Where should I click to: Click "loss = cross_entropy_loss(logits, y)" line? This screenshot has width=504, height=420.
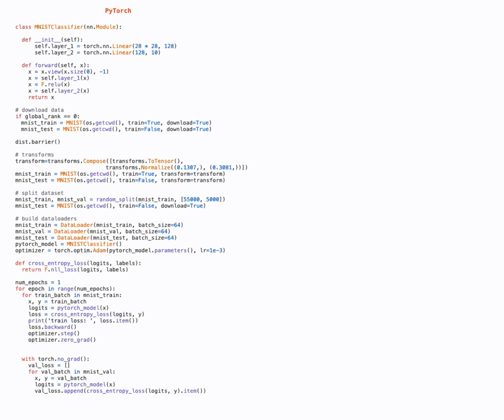[86, 314]
